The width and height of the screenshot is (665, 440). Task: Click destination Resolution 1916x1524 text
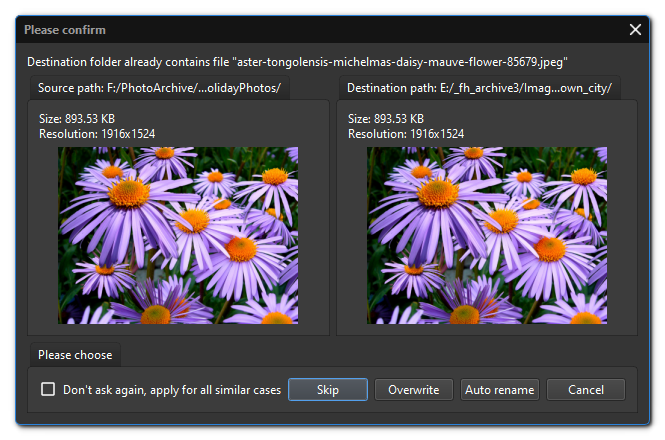coord(406,134)
